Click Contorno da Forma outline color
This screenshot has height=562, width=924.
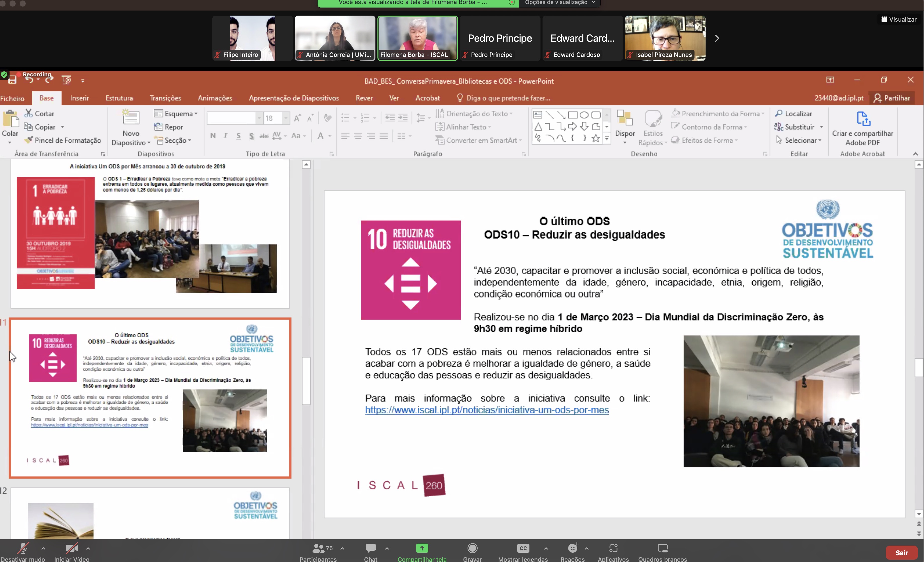pyautogui.click(x=709, y=127)
